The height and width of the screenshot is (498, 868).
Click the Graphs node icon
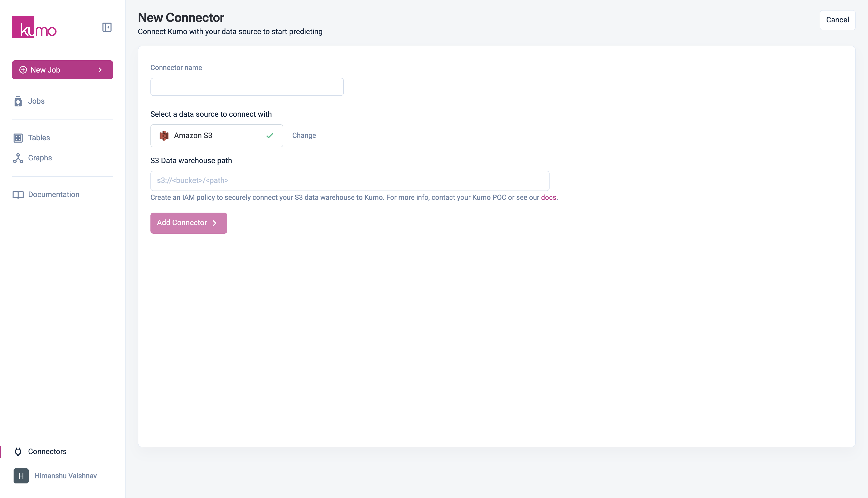(18, 158)
